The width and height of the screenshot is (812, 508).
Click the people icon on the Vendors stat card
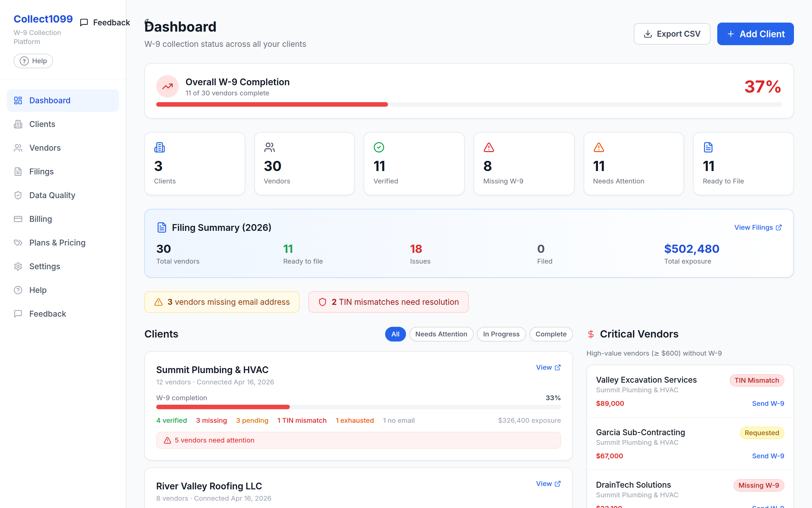270,147
